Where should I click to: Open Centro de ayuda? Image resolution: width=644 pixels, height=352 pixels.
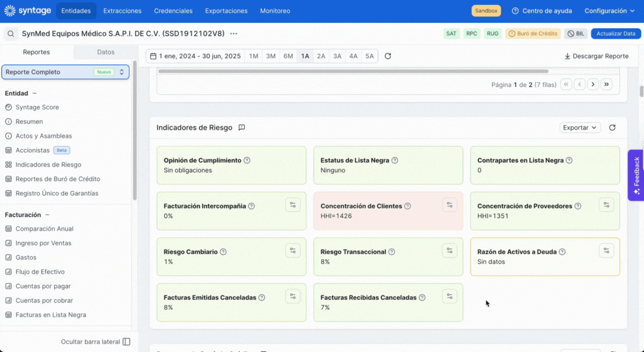542,11
